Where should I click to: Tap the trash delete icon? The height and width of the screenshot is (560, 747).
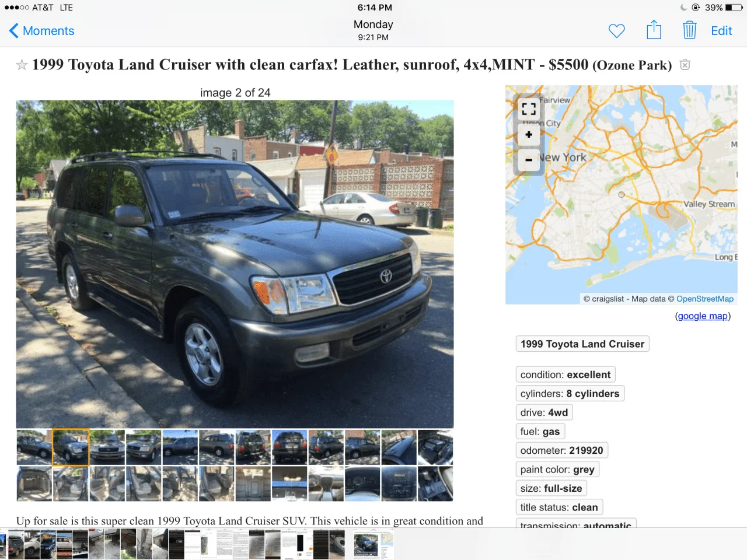click(689, 30)
